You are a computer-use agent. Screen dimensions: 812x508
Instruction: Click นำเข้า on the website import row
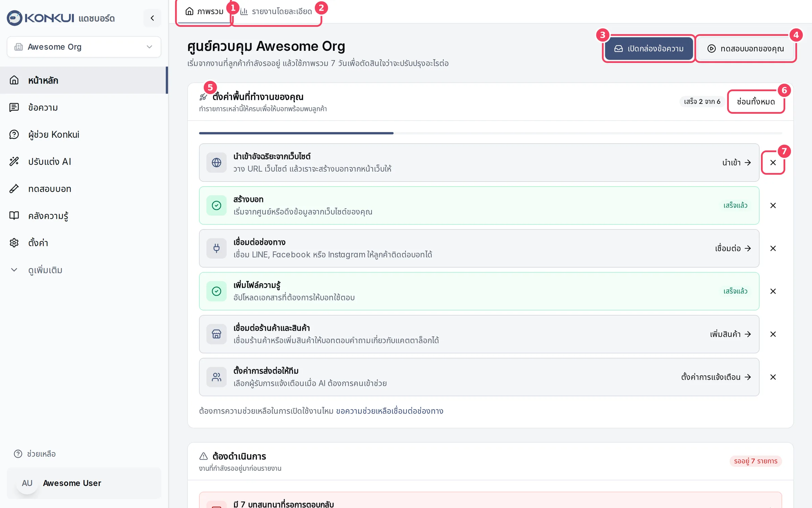pyautogui.click(x=737, y=163)
